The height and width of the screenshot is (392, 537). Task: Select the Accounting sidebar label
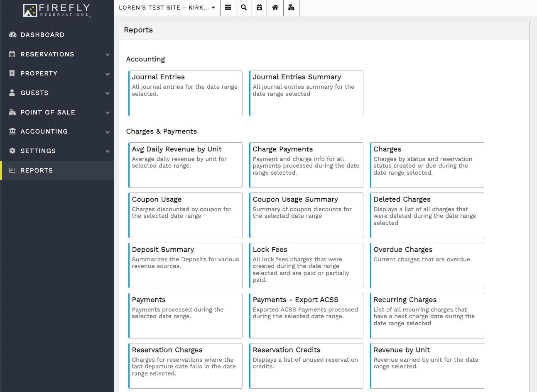pyautogui.click(x=44, y=131)
